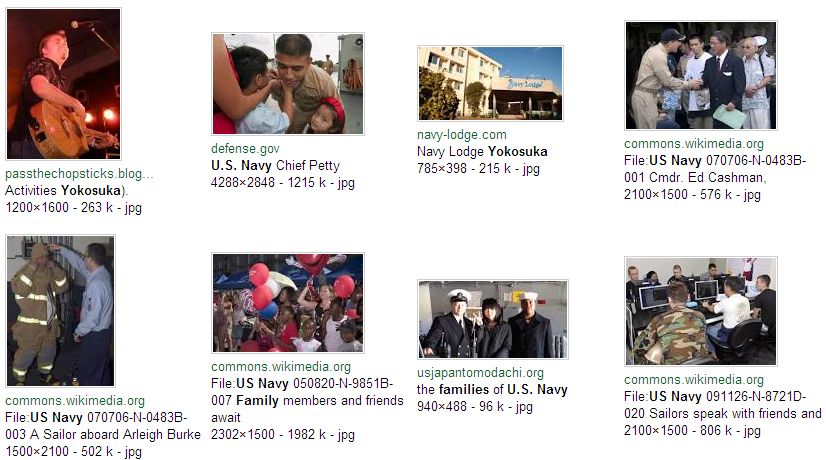
Task: Open the crowd with red balloons thumbnail
Action: click(288, 303)
